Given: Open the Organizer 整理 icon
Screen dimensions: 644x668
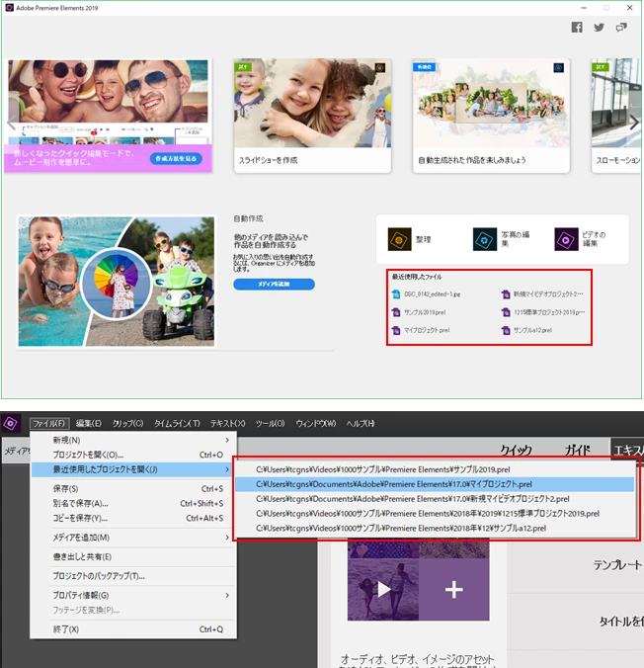Looking at the screenshot, I should coord(399,239).
